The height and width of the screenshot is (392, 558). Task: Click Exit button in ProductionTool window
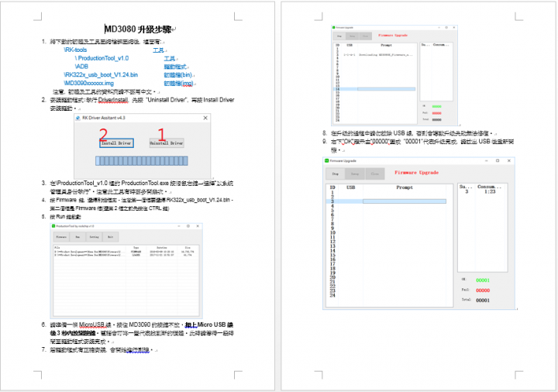click(x=110, y=237)
